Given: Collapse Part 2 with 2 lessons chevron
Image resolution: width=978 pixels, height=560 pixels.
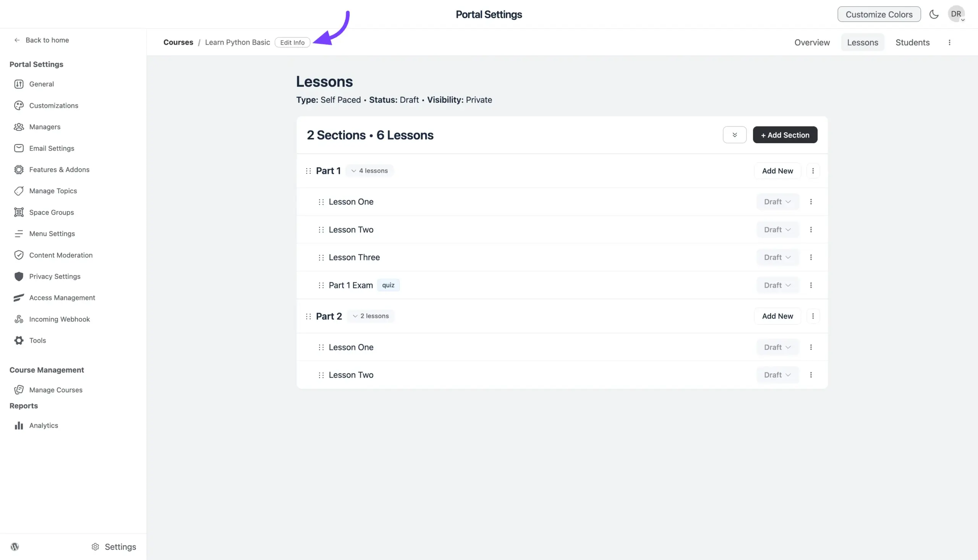Looking at the screenshot, I should pos(355,316).
